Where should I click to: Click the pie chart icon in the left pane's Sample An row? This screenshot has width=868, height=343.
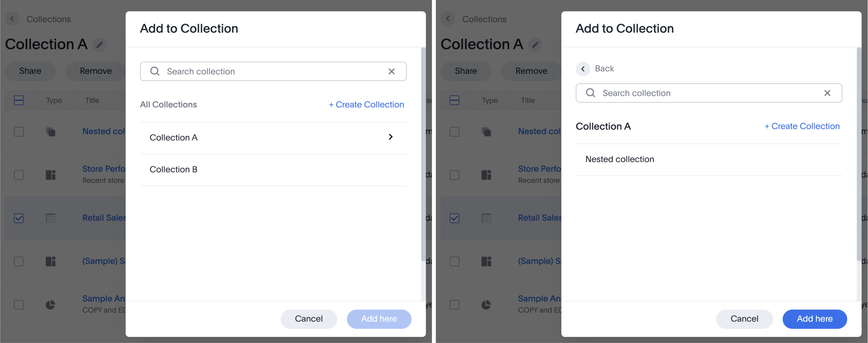[50, 305]
